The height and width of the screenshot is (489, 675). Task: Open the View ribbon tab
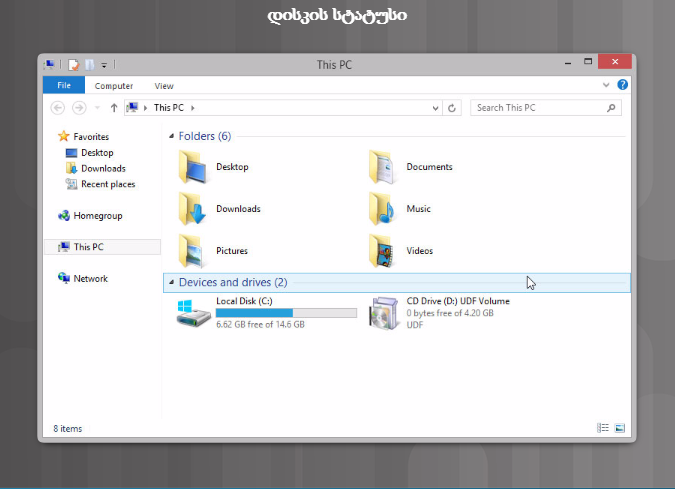click(164, 86)
